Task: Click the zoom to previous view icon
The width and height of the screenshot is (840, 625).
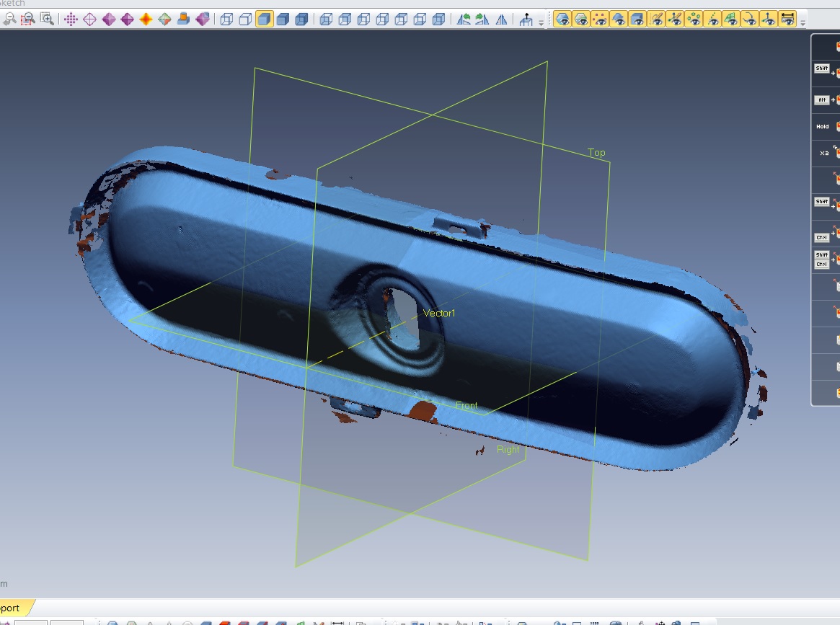Action: pos(9,19)
